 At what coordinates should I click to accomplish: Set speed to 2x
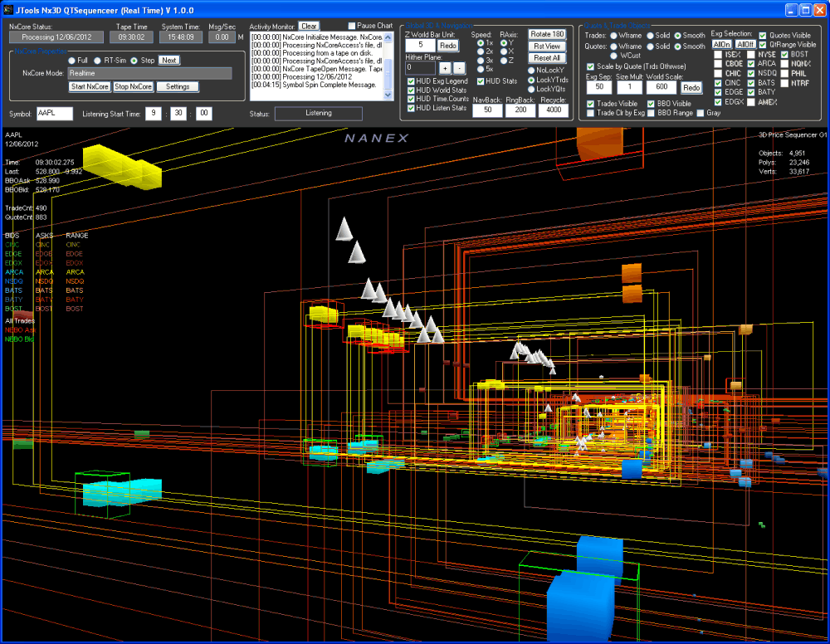point(481,51)
